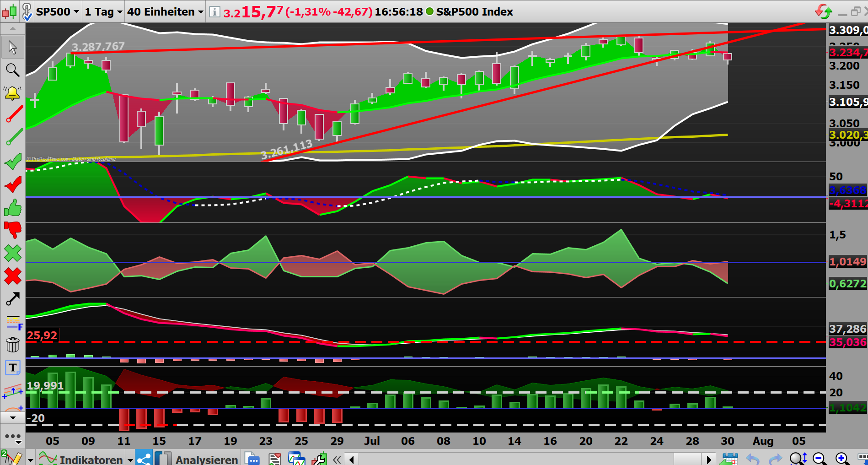Click the 3.287,767 chart annotation
Viewport: 868px width, 465px height.
click(x=98, y=47)
